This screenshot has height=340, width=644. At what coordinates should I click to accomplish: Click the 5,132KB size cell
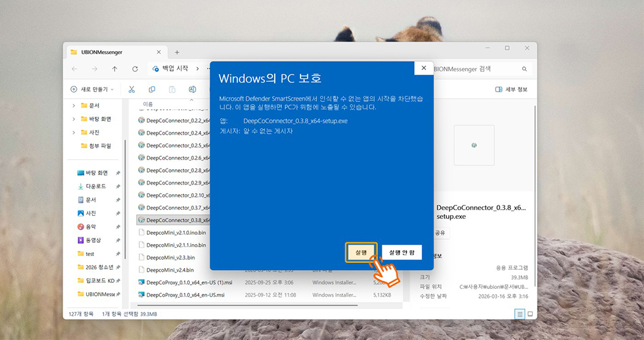[x=382, y=295]
